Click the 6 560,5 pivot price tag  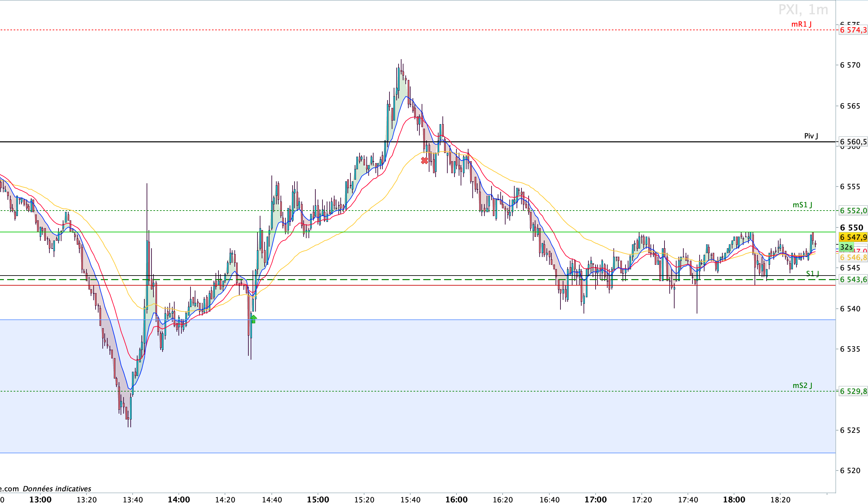[853, 142]
